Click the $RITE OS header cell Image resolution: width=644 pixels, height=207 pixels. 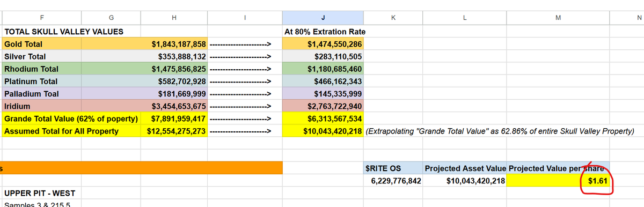click(394, 168)
